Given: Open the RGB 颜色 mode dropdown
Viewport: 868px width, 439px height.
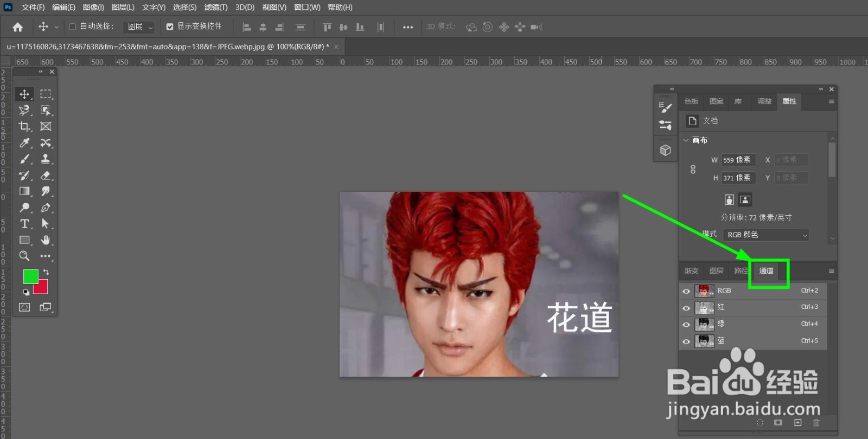Looking at the screenshot, I should pos(766,235).
